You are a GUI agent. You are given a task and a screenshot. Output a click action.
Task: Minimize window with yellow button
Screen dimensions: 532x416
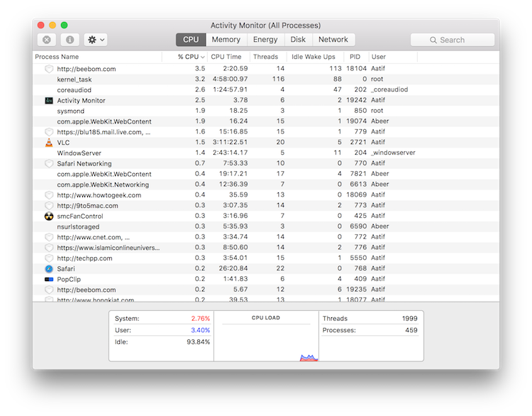click(x=52, y=25)
